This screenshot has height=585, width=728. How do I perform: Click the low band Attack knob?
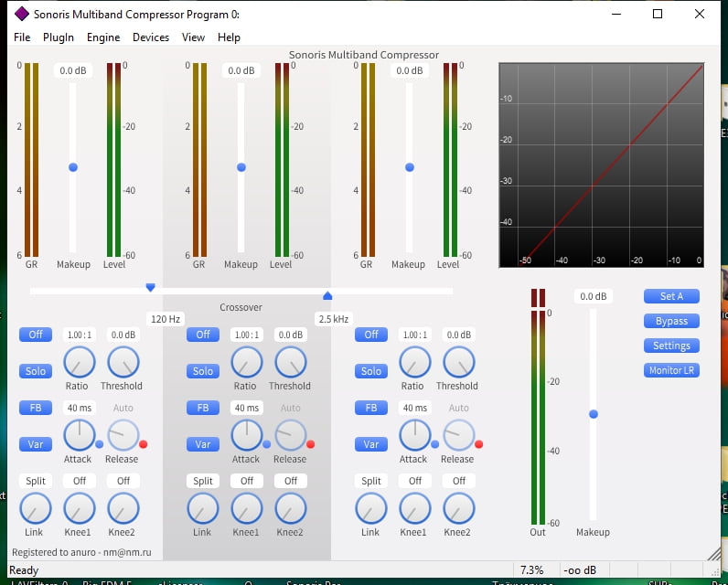pos(80,435)
